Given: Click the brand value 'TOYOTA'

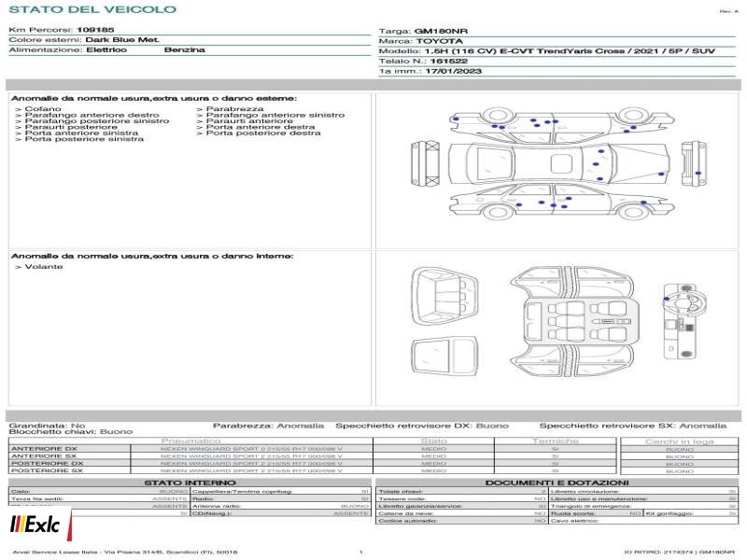Looking at the screenshot, I should (439, 41).
